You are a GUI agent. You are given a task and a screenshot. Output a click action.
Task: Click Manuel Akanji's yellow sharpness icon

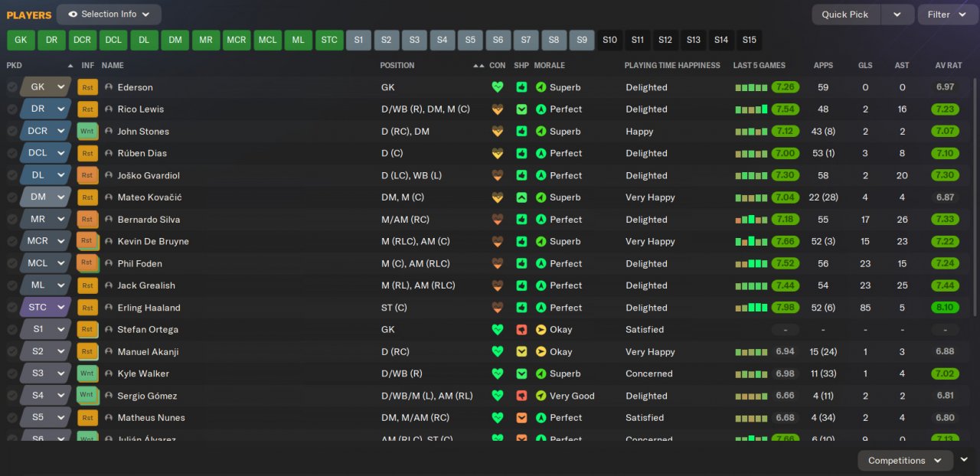click(x=521, y=352)
